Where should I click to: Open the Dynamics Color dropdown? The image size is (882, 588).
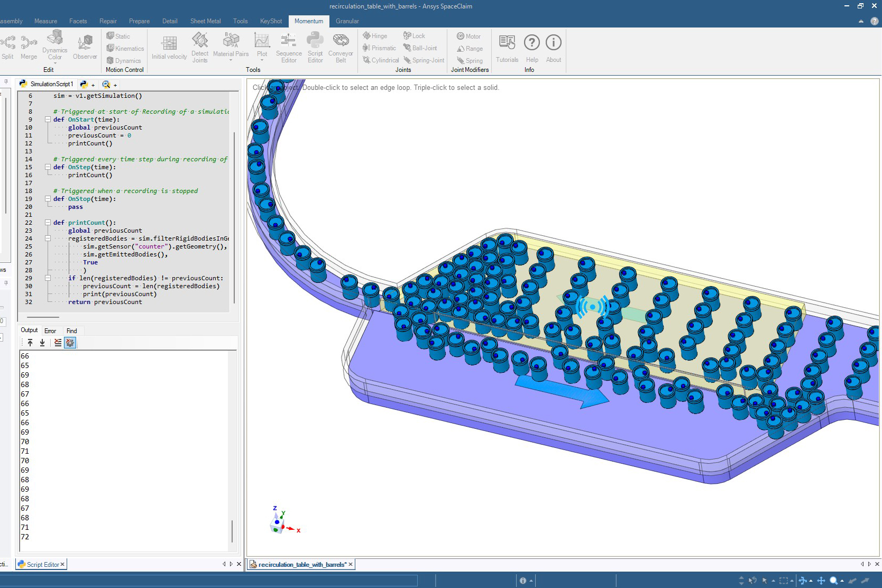(x=55, y=63)
